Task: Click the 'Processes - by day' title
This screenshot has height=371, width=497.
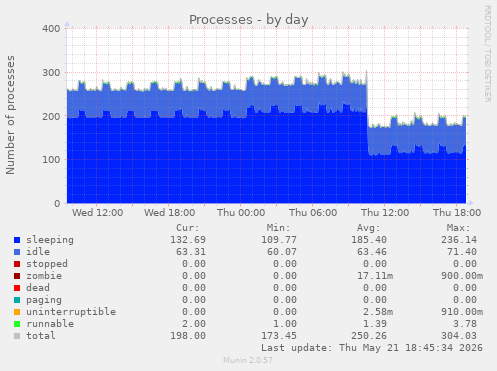Action: [x=249, y=20]
